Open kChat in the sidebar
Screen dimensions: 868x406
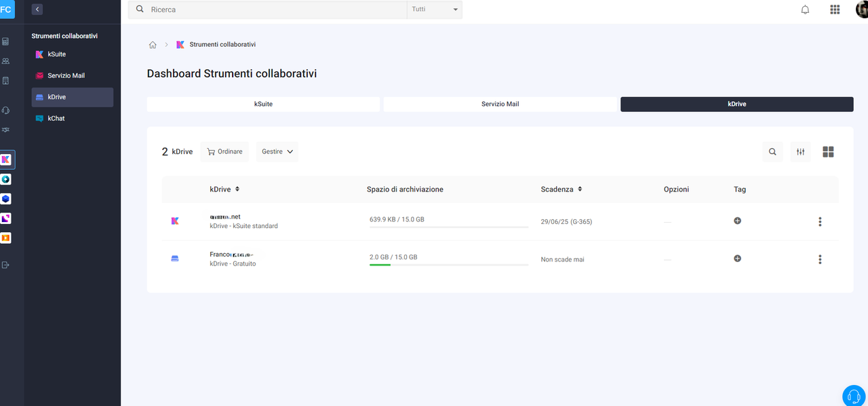coord(73,118)
